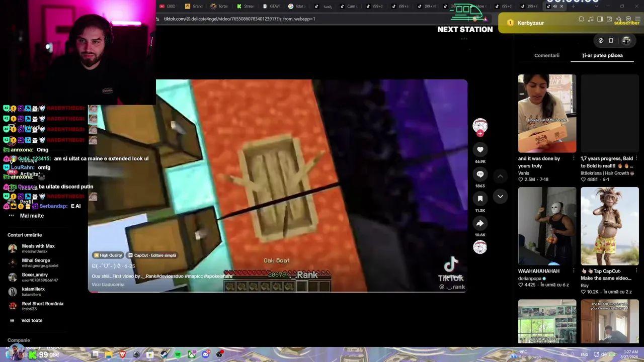Switch to the Ți-ar putea plăcea tab
This screenshot has width=644, height=362.
602,55
